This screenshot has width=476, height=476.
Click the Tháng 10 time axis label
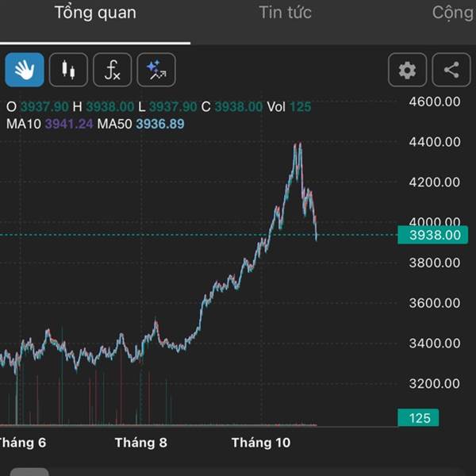click(x=261, y=443)
